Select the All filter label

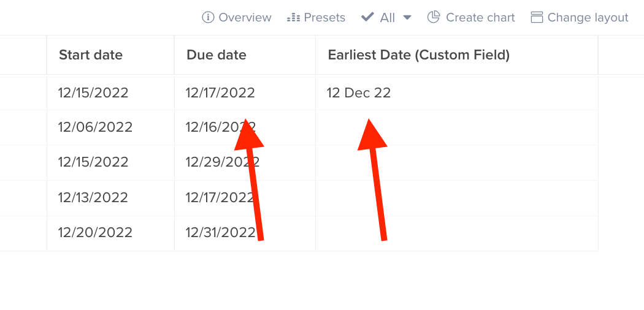coord(388,18)
